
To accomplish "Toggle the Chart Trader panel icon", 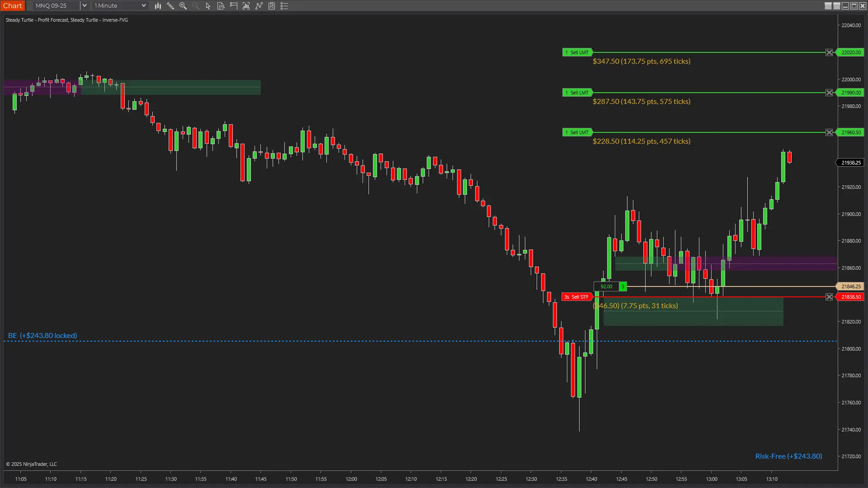I will 234,6.
